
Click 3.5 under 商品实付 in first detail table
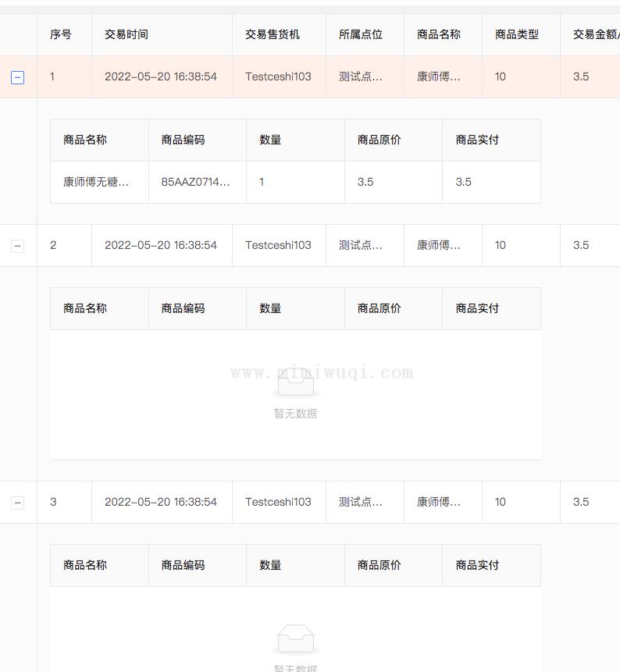click(464, 182)
